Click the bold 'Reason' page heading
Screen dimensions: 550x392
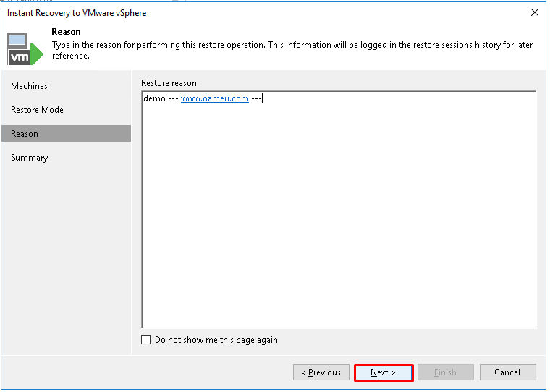66,32
